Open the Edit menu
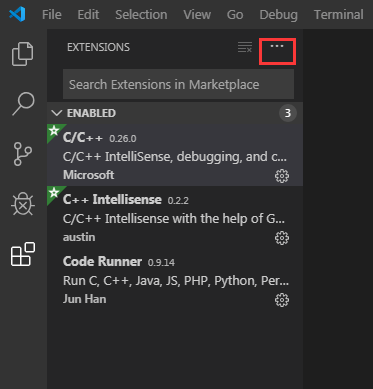373x389 pixels. pyautogui.click(x=88, y=15)
